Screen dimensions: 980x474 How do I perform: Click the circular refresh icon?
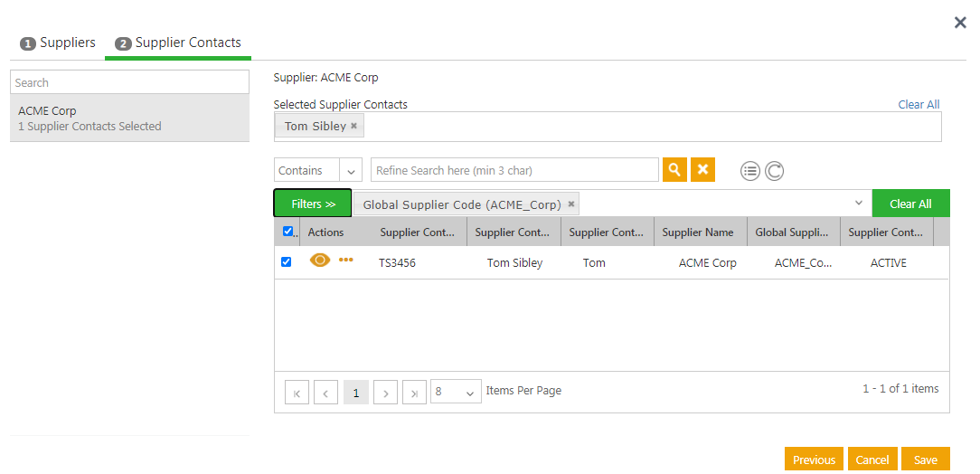[x=774, y=171]
